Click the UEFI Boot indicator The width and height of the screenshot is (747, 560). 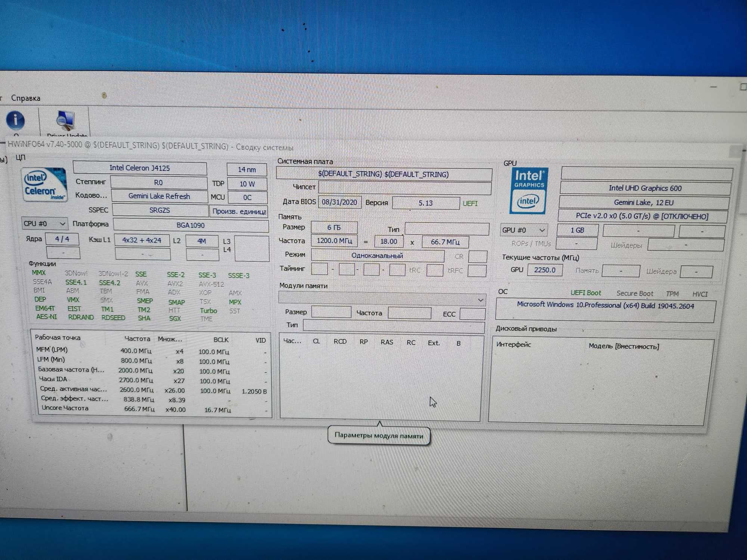[x=586, y=293]
